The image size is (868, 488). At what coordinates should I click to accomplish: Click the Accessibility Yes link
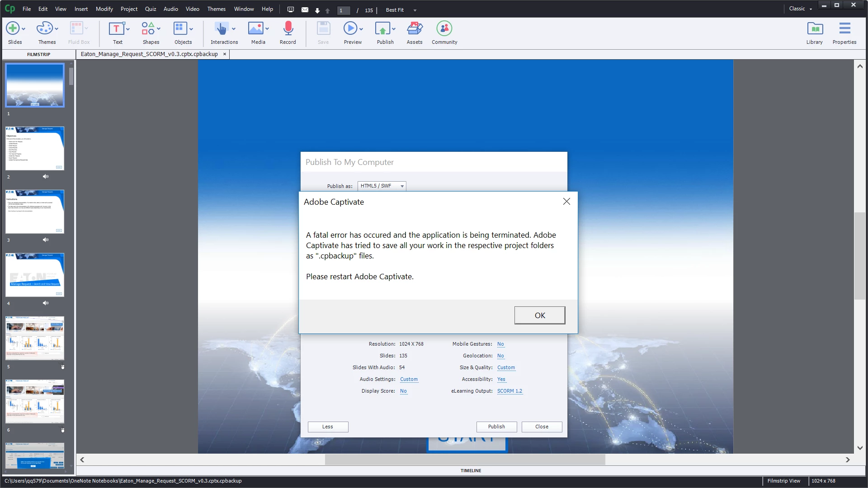(501, 379)
